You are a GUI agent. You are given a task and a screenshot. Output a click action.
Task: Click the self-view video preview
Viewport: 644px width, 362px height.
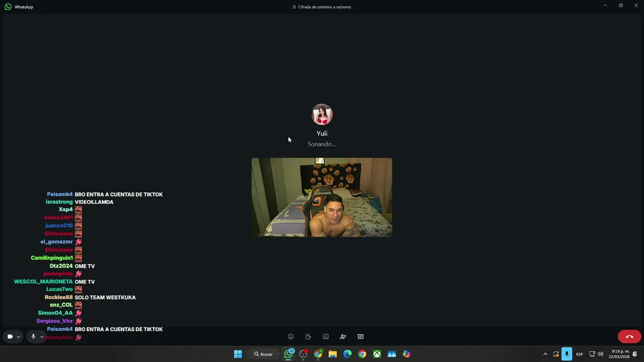click(321, 197)
